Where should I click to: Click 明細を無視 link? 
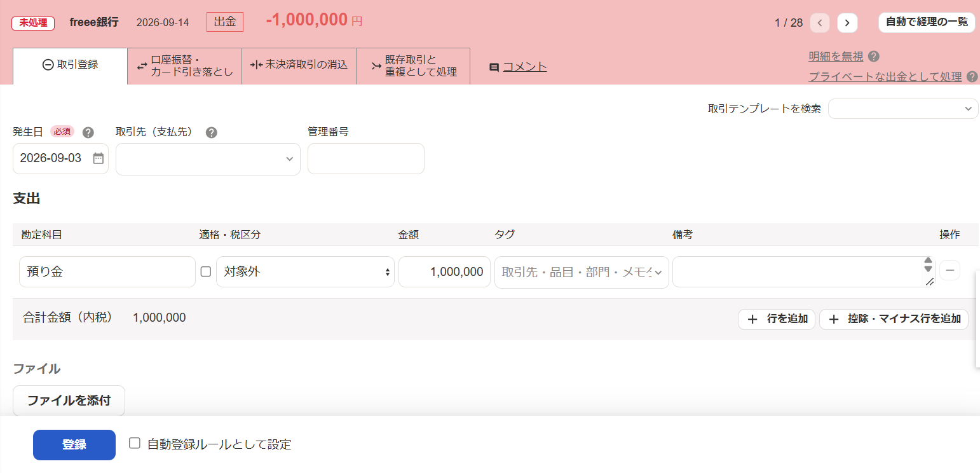click(836, 57)
